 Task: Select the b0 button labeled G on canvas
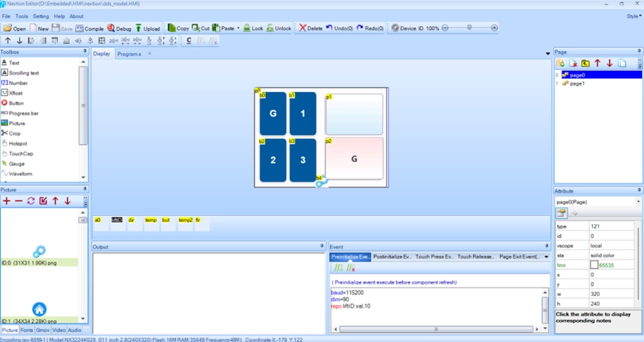point(273,114)
